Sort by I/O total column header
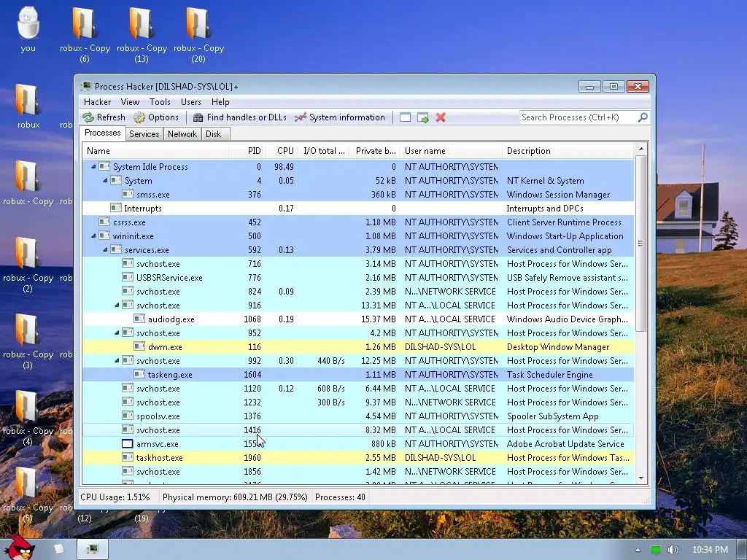This screenshot has height=560, width=747. pos(323,151)
